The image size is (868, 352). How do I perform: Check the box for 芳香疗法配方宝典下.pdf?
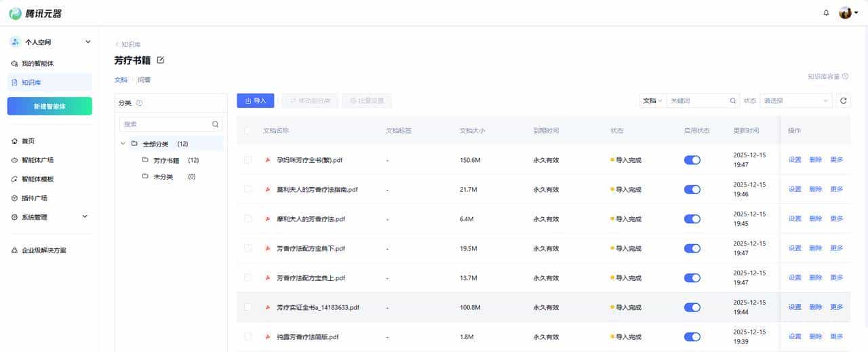(248, 248)
